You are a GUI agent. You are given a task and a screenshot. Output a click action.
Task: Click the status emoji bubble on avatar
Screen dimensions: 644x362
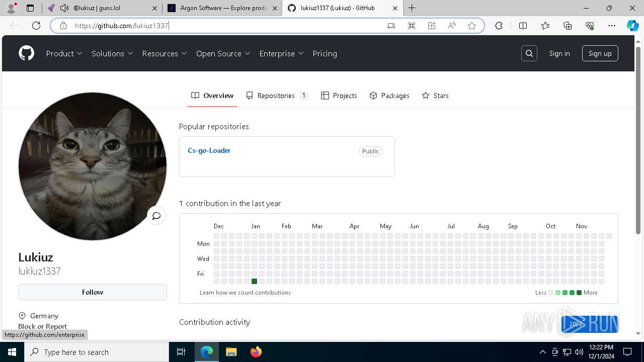pos(156,216)
